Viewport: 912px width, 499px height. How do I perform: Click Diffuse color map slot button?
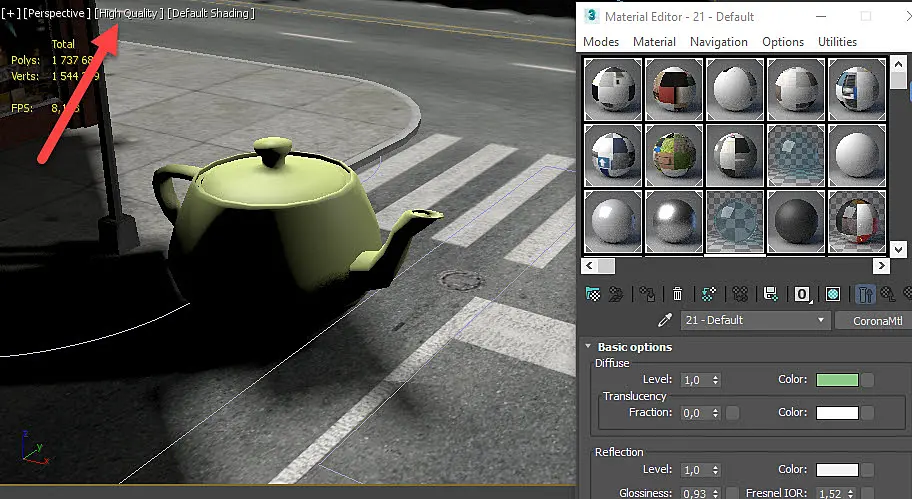868,380
